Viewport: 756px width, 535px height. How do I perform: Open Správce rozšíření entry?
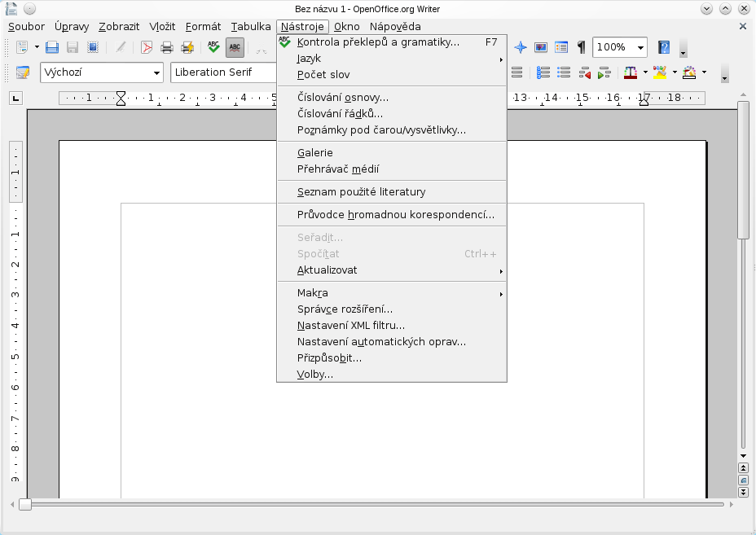pyautogui.click(x=392, y=309)
